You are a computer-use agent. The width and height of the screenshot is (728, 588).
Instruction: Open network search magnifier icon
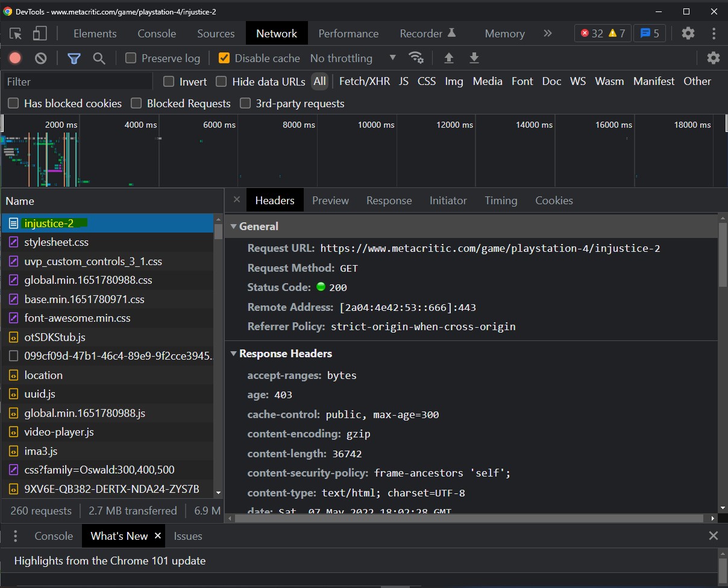click(99, 58)
